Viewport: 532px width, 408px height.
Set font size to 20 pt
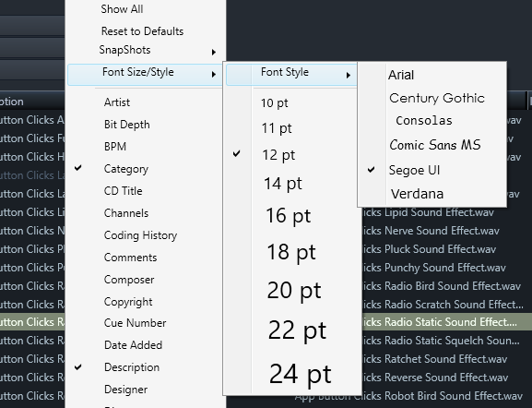[x=294, y=291]
